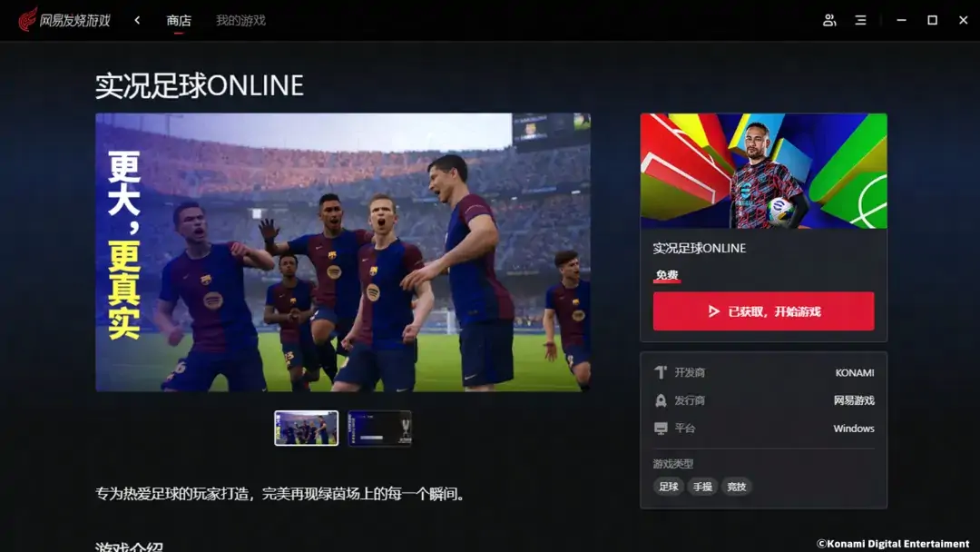Click the developer icon beside 开发商

[x=661, y=373]
